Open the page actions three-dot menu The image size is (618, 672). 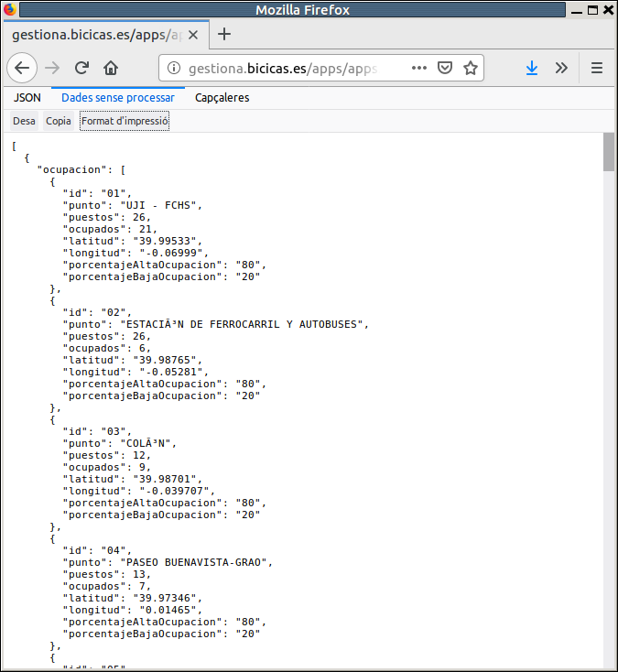pos(419,68)
